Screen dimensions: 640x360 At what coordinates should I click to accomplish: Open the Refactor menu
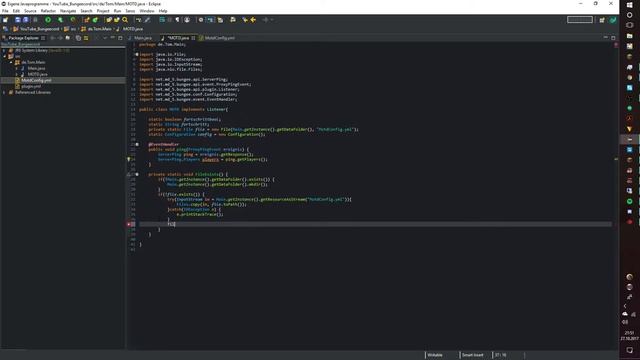point(48,11)
